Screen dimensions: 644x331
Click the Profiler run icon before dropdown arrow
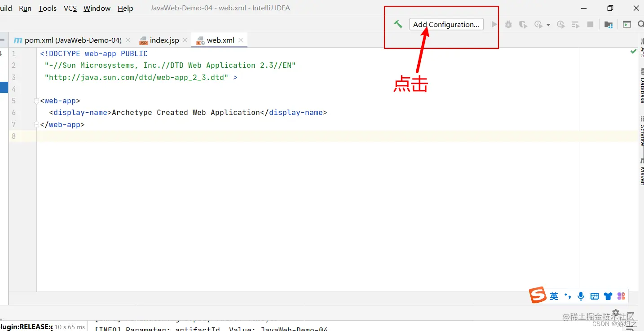click(x=538, y=25)
